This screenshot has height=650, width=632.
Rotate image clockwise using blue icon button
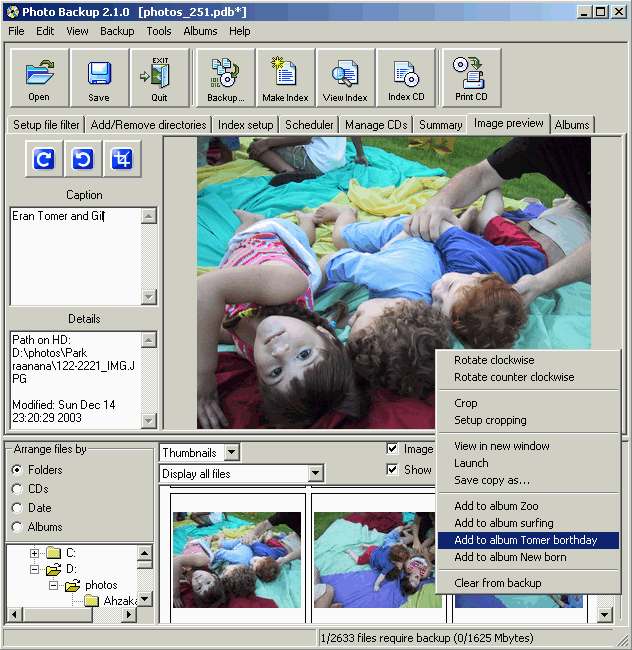click(x=43, y=159)
